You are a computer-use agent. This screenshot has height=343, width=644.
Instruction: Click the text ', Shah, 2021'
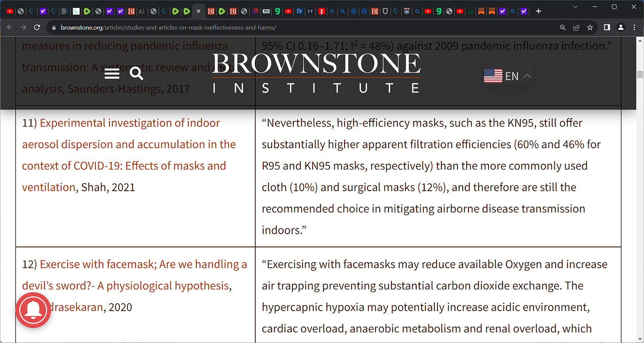click(x=105, y=187)
